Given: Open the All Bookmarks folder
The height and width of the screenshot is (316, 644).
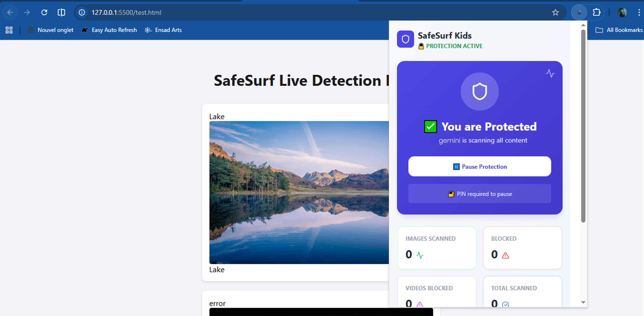Looking at the screenshot, I should [619, 30].
